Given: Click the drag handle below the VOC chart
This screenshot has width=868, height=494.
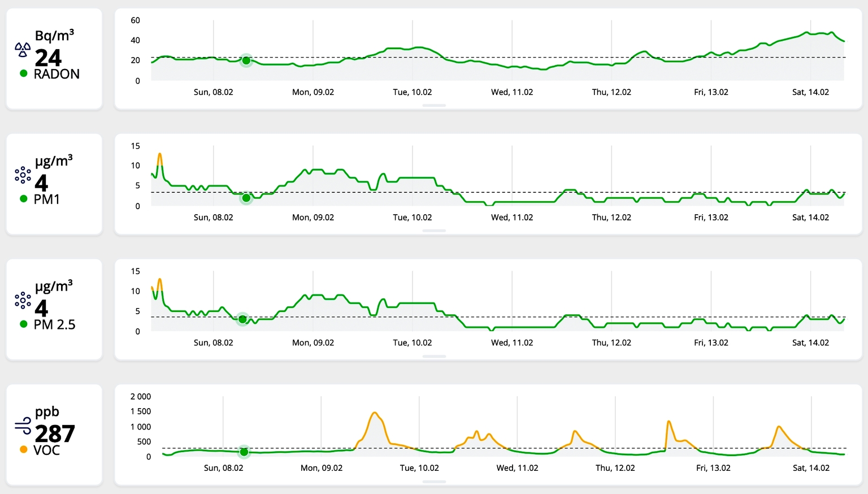Looking at the screenshot, I should pos(434,482).
